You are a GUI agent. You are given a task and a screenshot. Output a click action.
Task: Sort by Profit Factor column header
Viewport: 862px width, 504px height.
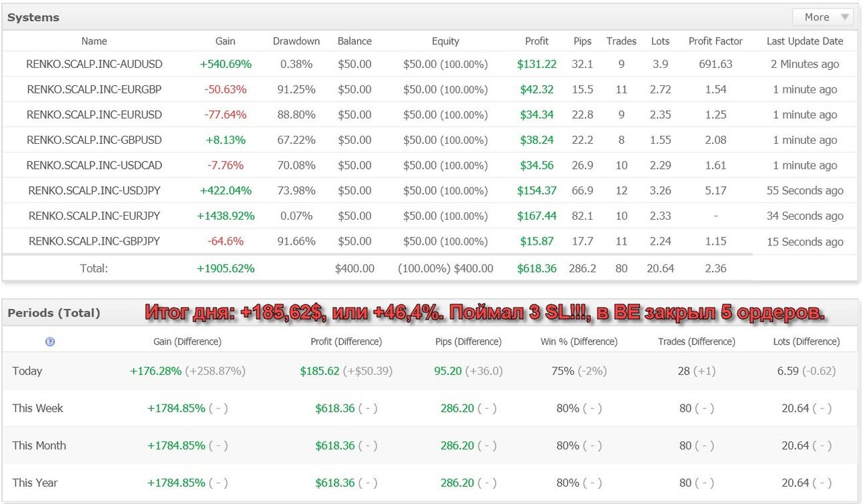click(715, 41)
